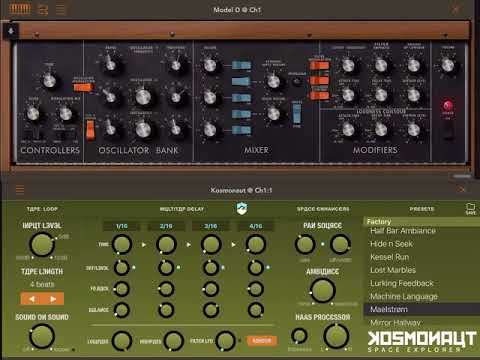Click the orange button beside the Filter LFO knob
Image resolution: width=480 pixels, height=360 pixels.
click(262, 341)
